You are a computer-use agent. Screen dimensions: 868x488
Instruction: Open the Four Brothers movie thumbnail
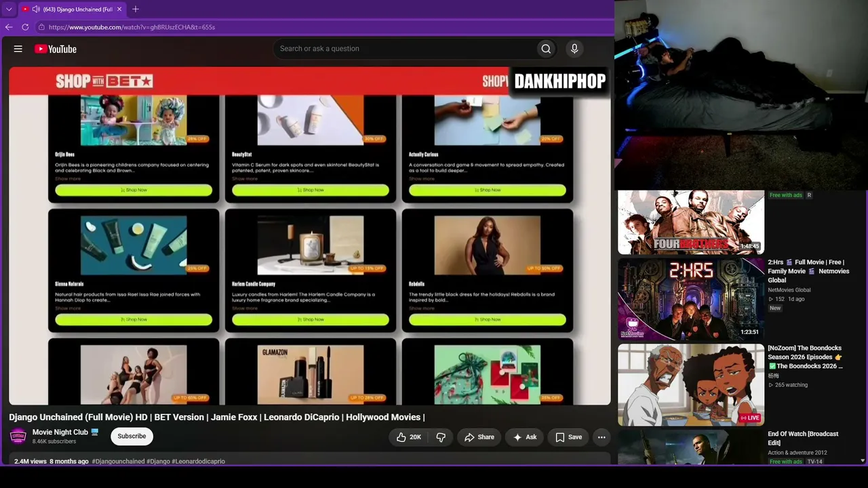[691, 222]
